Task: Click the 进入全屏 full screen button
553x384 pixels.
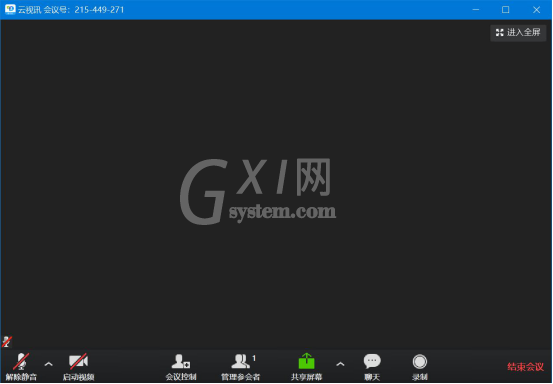Action: [x=518, y=33]
